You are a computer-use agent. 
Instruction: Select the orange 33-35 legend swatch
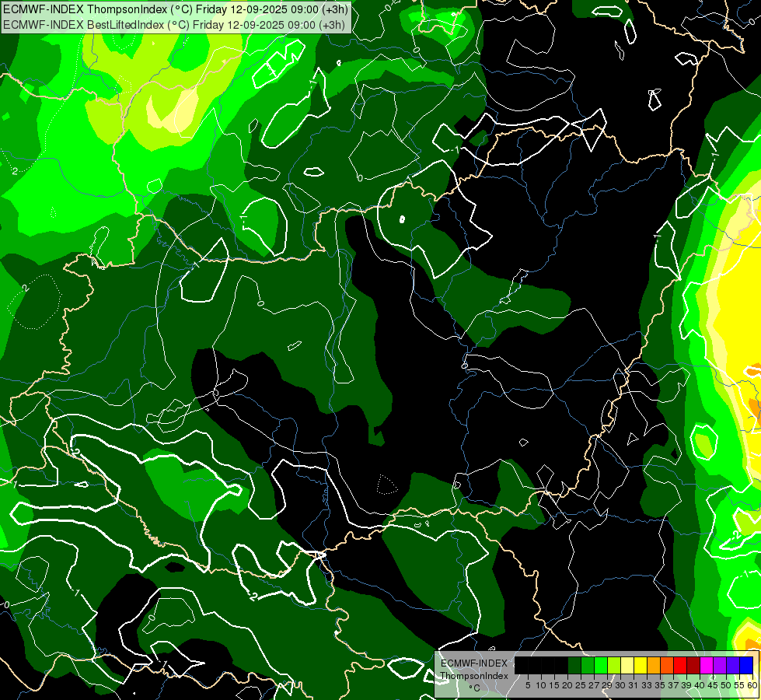[x=654, y=666]
